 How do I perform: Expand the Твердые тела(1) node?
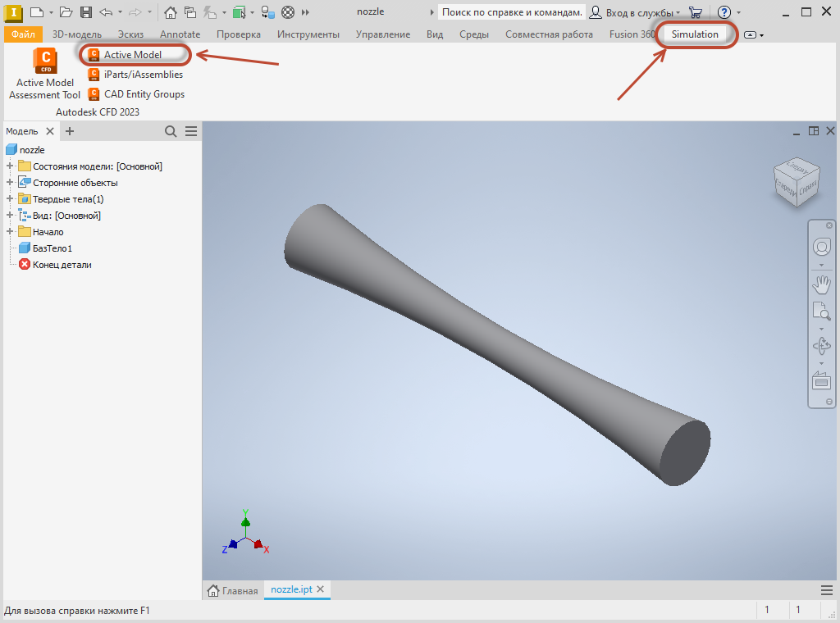[10, 199]
